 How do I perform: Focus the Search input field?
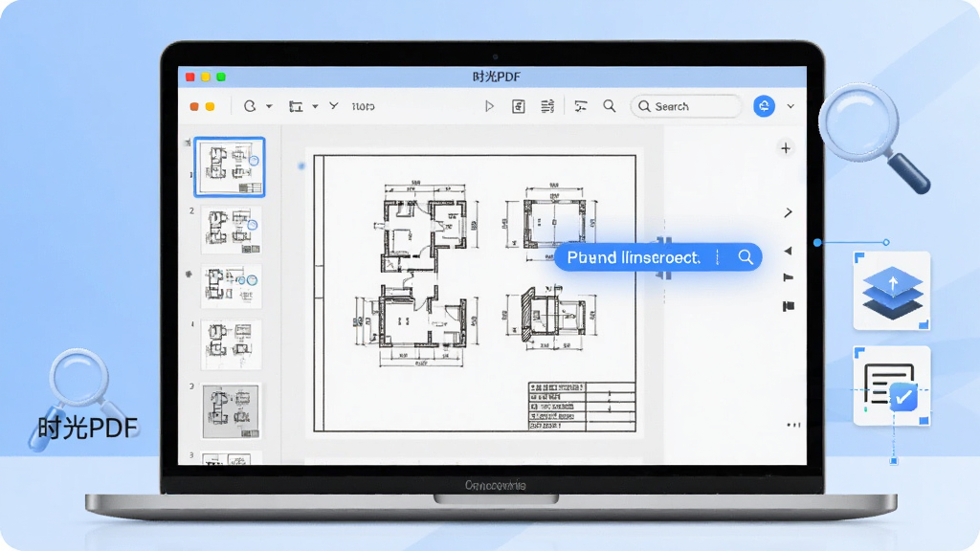click(685, 106)
